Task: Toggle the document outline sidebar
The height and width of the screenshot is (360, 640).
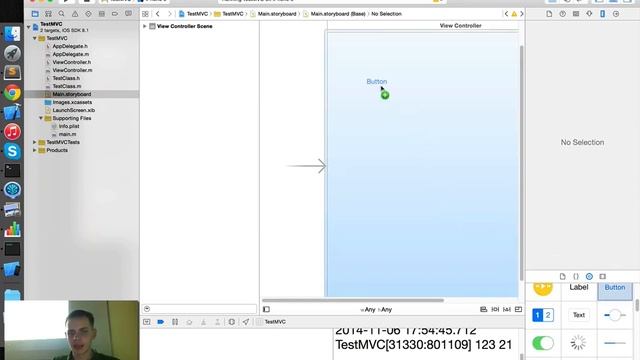Action: (267, 309)
